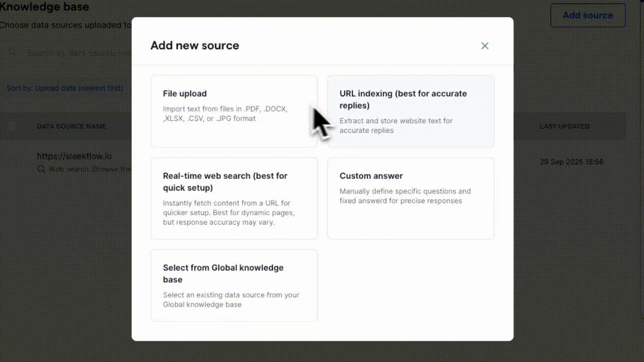Sort by the Data Source Name column
This screenshot has height=362, width=644.
click(71, 126)
